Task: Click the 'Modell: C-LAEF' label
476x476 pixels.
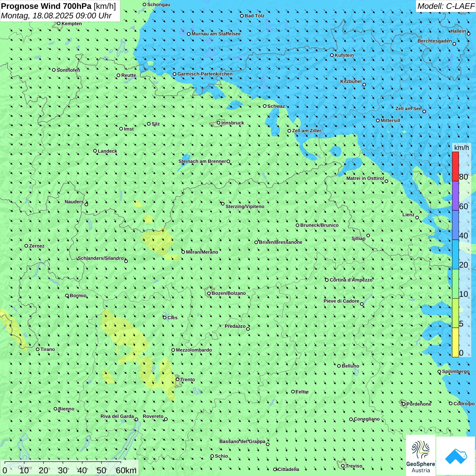Action: pyautogui.click(x=445, y=6)
